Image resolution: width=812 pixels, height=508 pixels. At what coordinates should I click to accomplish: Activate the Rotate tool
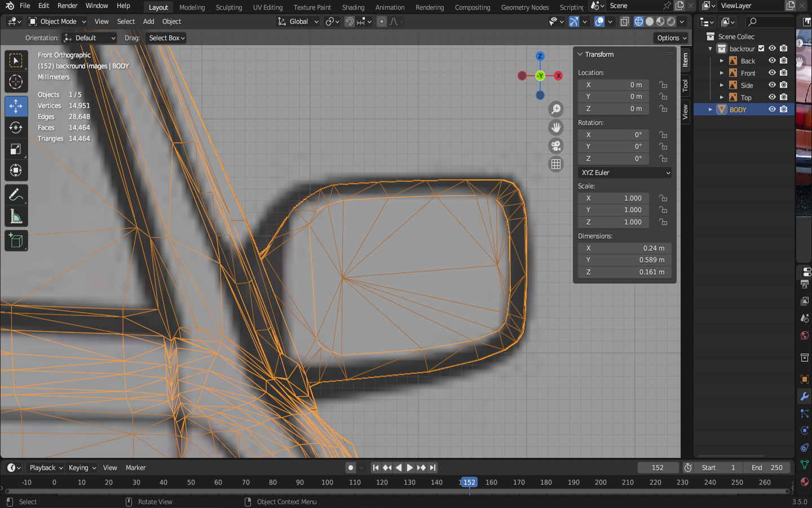pyautogui.click(x=16, y=128)
